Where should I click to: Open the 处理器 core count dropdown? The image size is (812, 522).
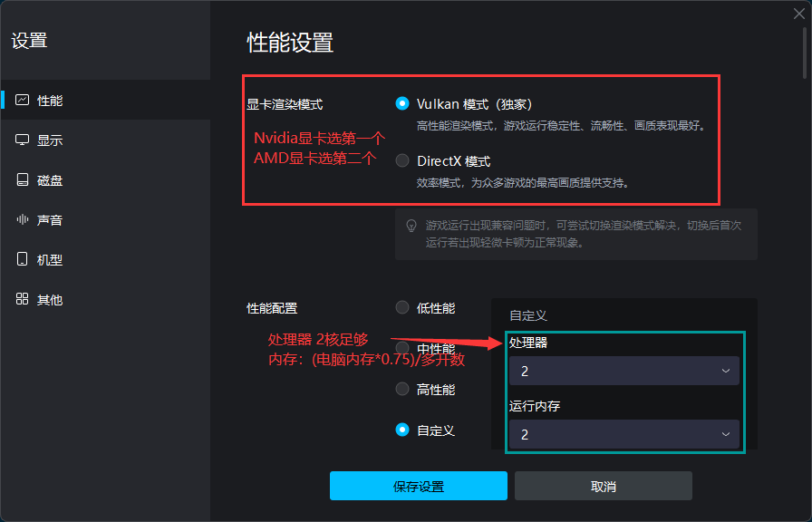coord(623,371)
